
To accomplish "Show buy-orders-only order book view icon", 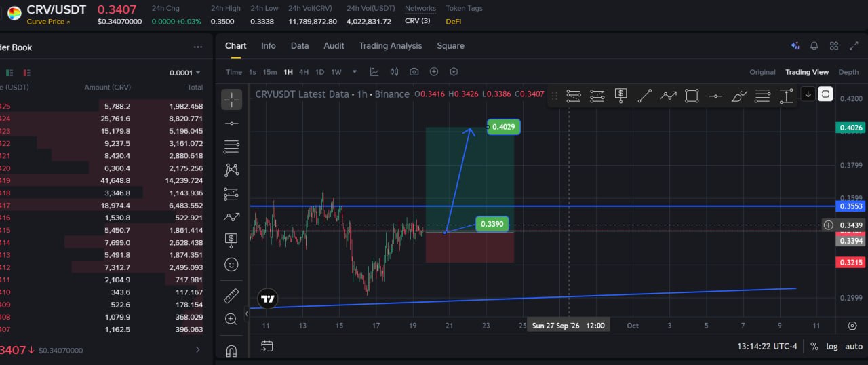I will 10,73.
